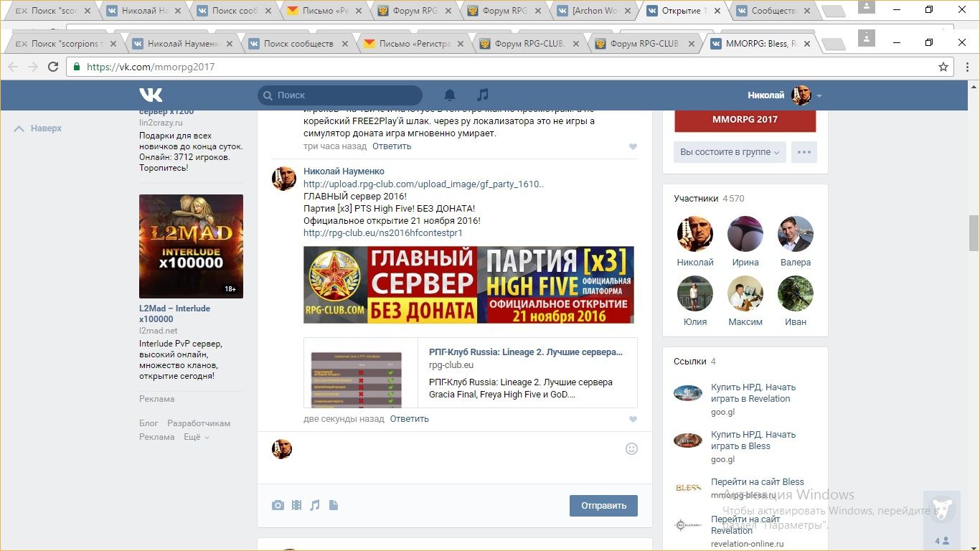The image size is (980, 551).
Task: Expand the Николай account menu arrow
Action: pos(819,95)
